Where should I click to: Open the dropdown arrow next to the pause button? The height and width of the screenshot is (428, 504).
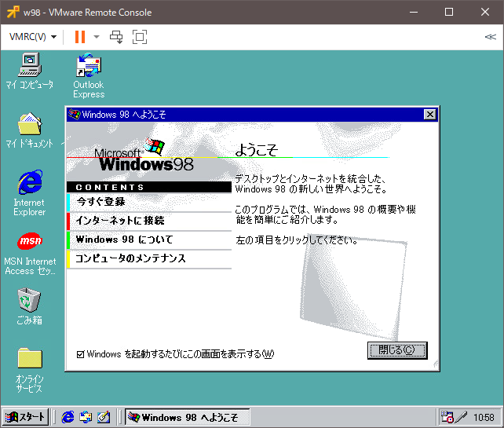point(97,37)
